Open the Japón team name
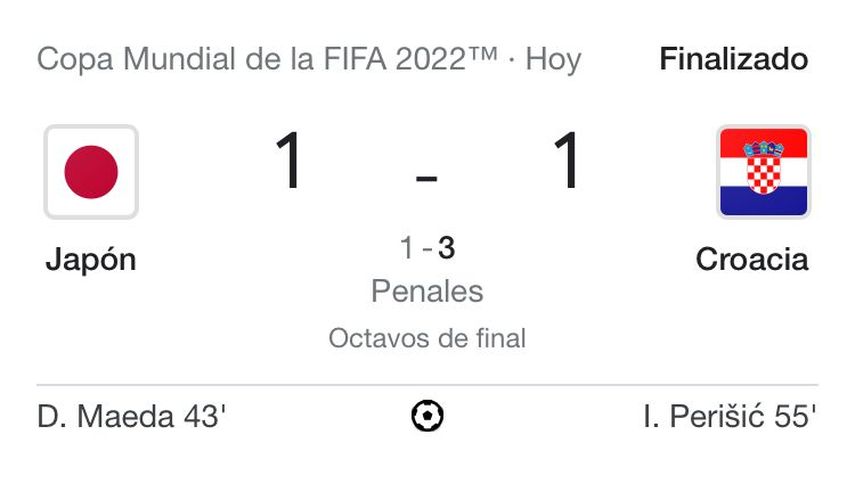 click(91, 260)
